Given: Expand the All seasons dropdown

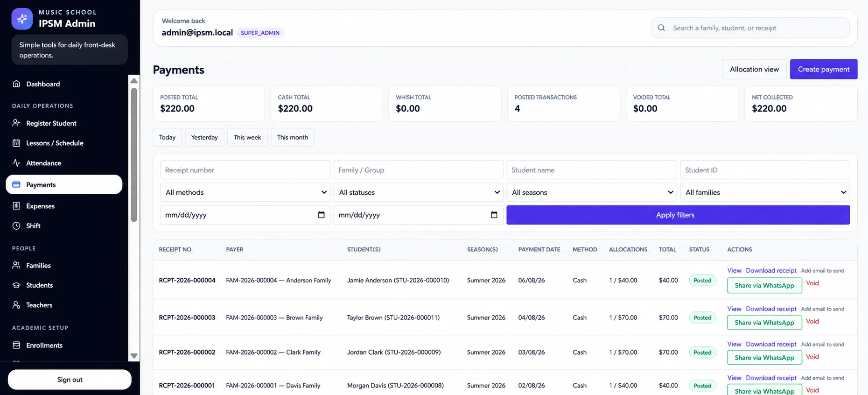Looking at the screenshot, I should click(591, 192).
